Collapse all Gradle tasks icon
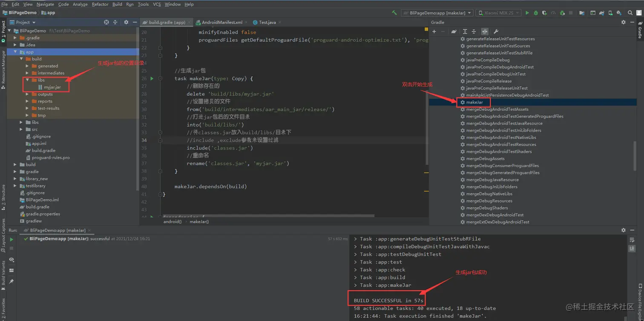 tap(474, 32)
